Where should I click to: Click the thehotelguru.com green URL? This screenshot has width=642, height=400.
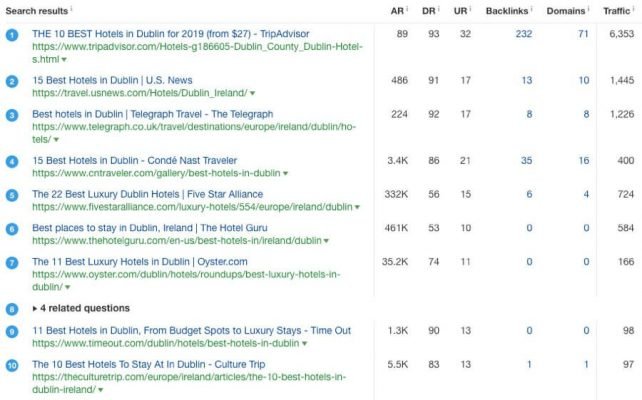click(x=176, y=241)
